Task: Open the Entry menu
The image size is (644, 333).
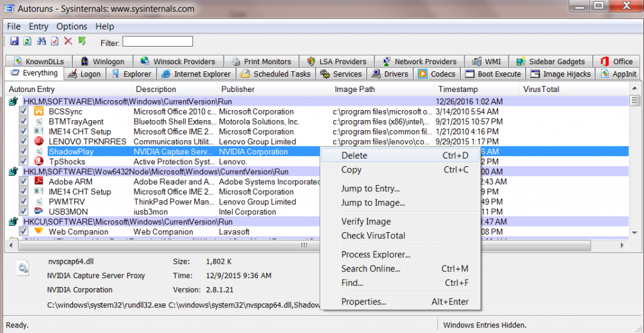Action: tap(38, 26)
